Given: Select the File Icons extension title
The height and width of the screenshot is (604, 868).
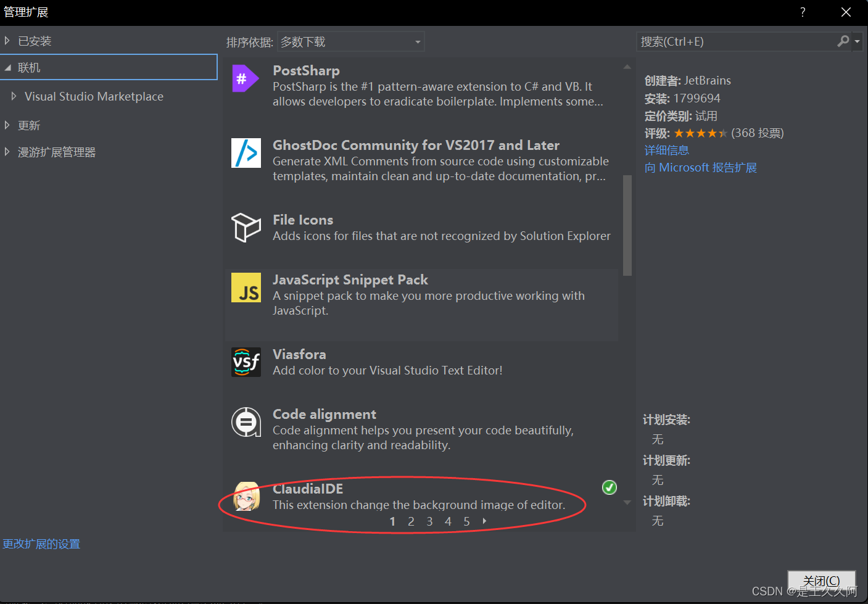Looking at the screenshot, I should tap(303, 220).
